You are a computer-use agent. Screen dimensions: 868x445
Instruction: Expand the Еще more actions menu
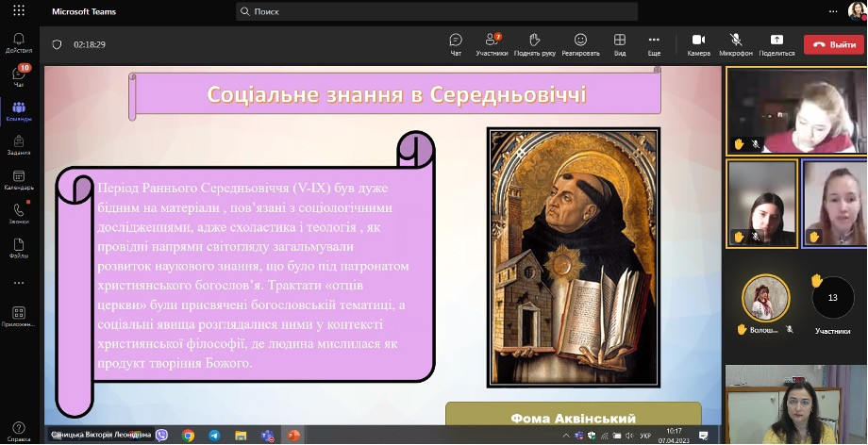pyautogui.click(x=654, y=43)
